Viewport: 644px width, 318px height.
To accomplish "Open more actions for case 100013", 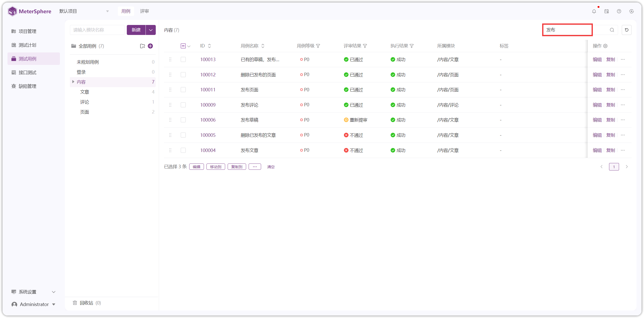I will pos(623,59).
